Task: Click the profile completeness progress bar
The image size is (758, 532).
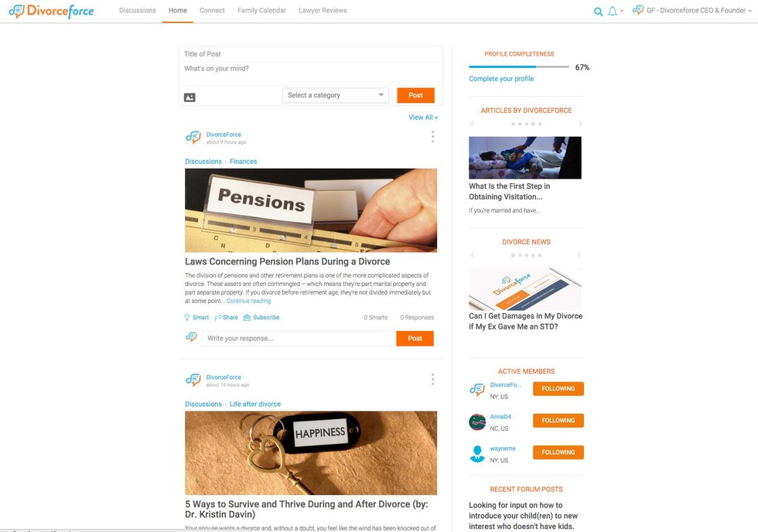Action: 519,66
